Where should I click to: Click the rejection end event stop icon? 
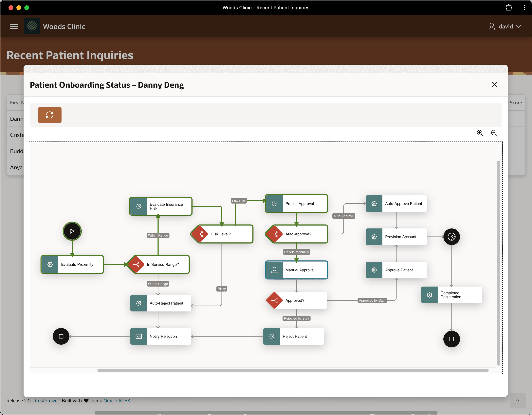[61, 336]
